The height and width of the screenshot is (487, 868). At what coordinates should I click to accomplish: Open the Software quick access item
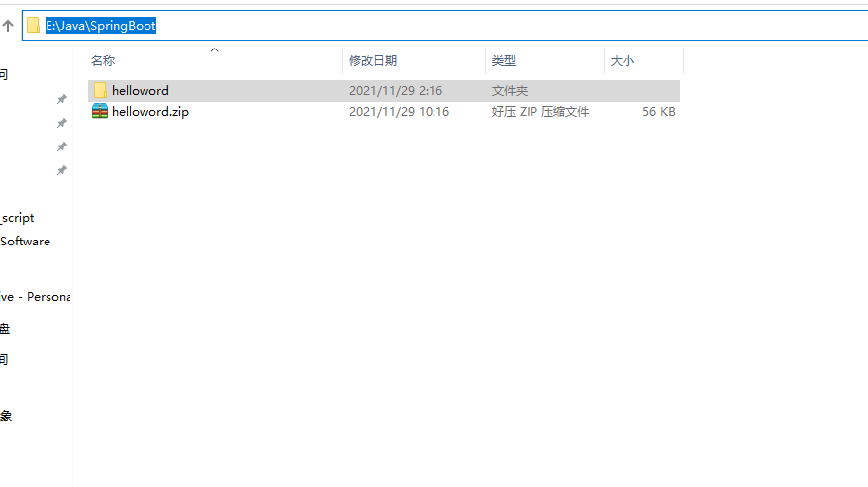pos(25,242)
